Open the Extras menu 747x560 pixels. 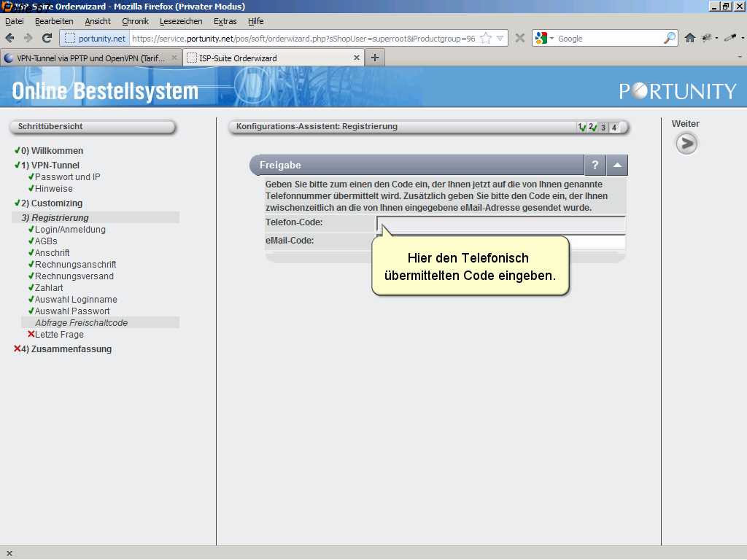tap(225, 21)
